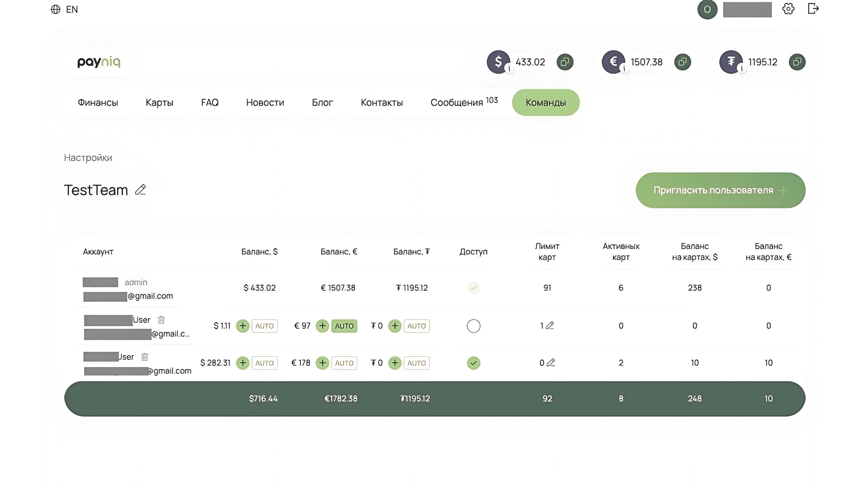Click the logout icon in header
The image size is (868, 488).
coord(813,9)
